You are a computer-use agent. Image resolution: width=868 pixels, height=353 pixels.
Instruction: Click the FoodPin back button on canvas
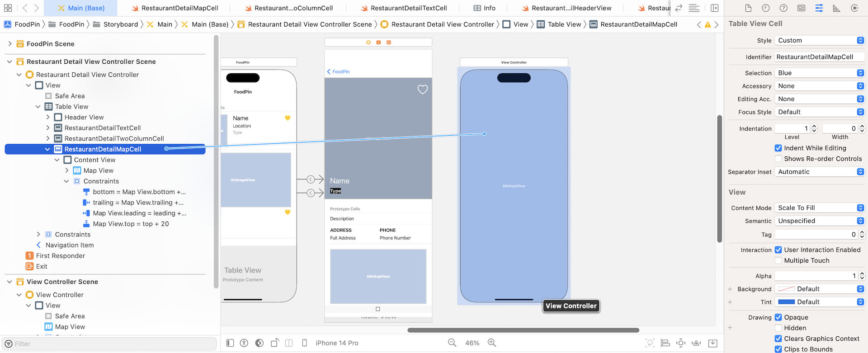[x=338, y=71]
